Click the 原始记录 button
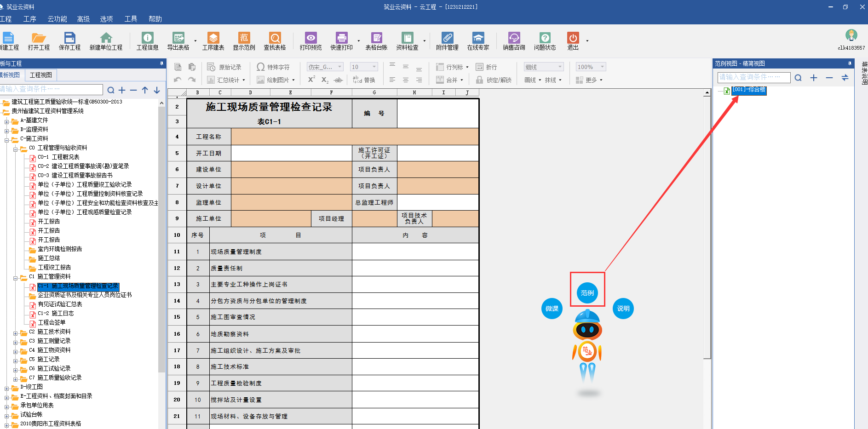868x429 pixels. (224, 67)
